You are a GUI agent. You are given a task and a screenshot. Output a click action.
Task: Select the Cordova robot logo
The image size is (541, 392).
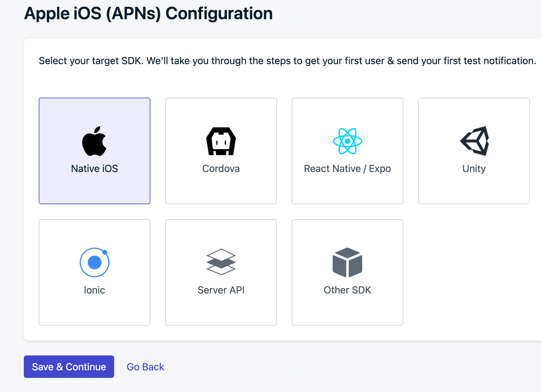coord(221,141)
